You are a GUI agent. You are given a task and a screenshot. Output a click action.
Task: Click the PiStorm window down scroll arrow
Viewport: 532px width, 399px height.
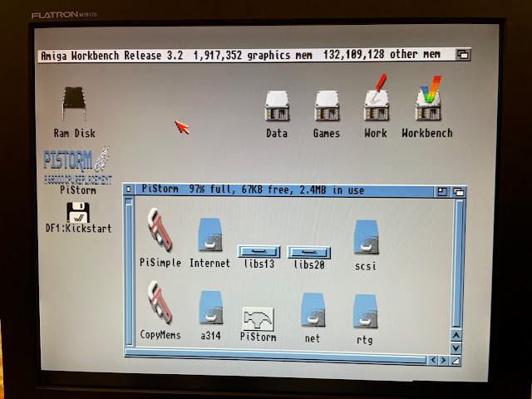[x=456, y=348]
